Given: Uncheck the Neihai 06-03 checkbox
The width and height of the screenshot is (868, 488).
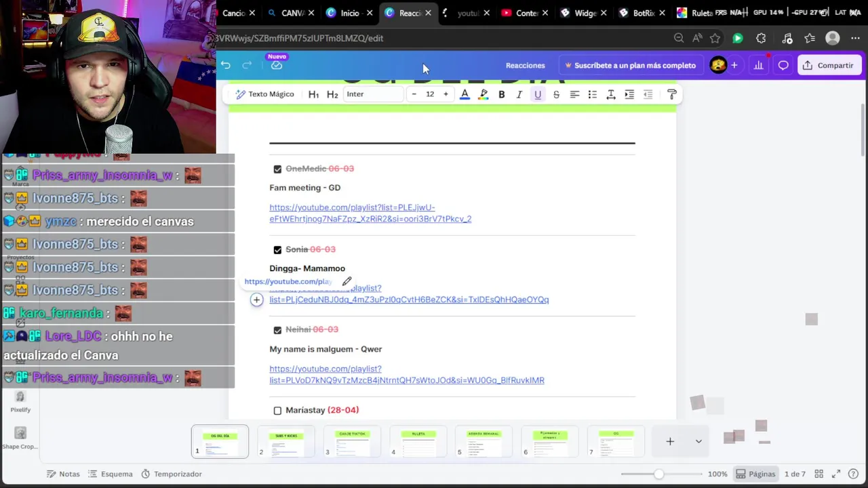Looking at the screenshot, I should click(x=277, y=330).
